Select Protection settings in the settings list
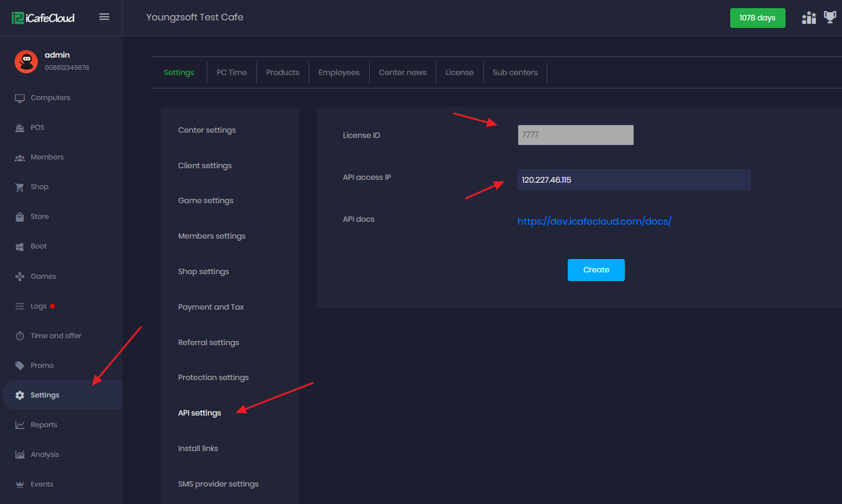Viewport: 842px width, 504px height. (213, 378)
